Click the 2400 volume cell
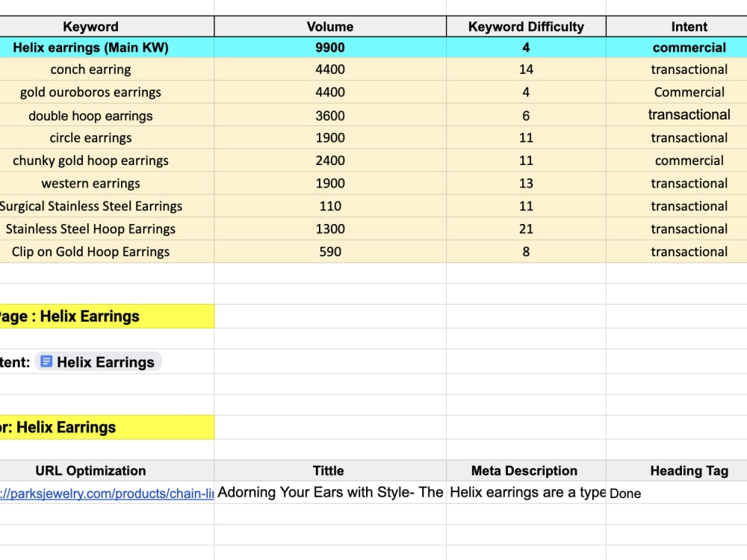The image size is (747, 560). pyautogui.click(x=330, y=161)
